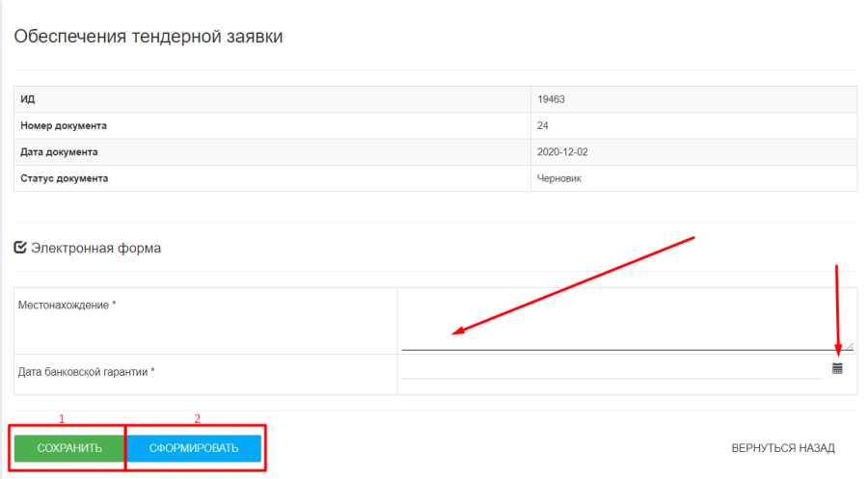Grab the text area resize handle
This screenshot has height=479, width=868.
[x=849, y=345]
